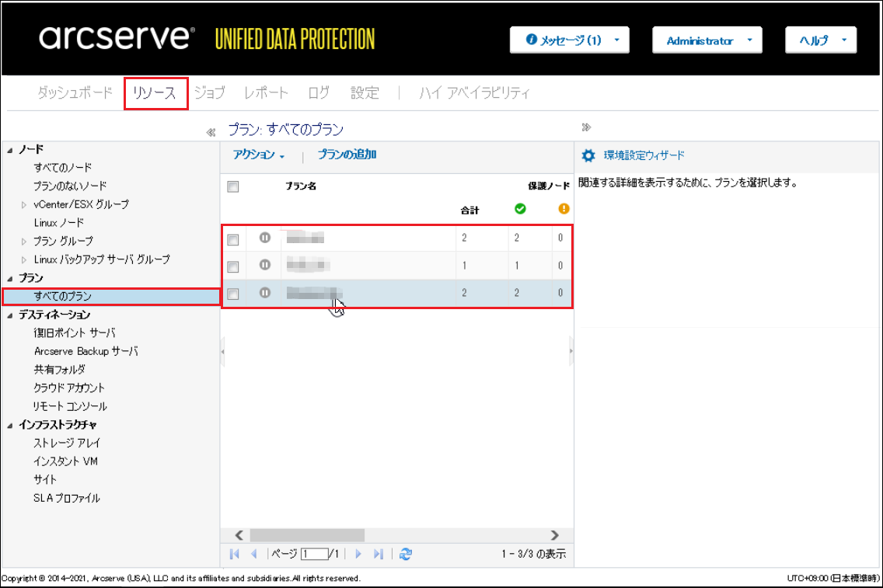
Task: Check the second plan's checkbox
Action: point(233,266)
